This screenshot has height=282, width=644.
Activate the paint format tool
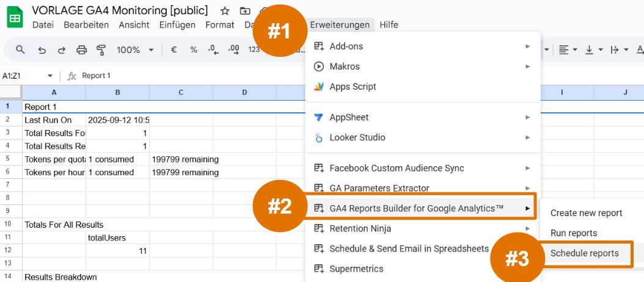click(x=101, y=50)
